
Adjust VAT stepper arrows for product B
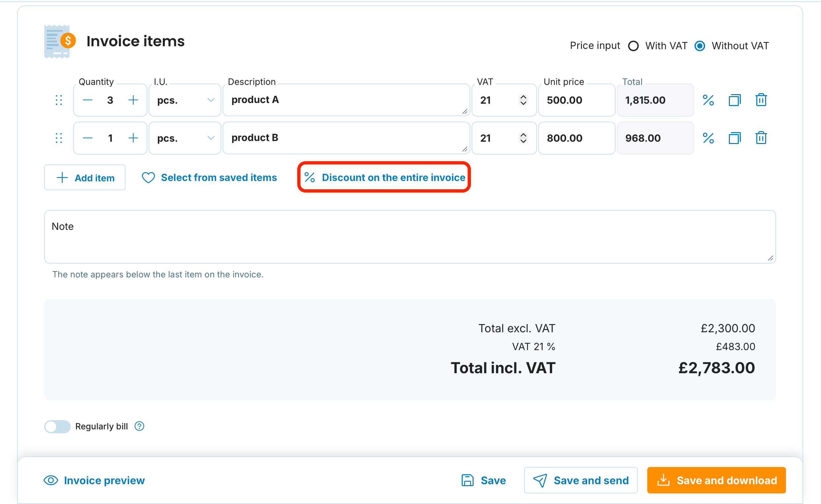(523, 138)
